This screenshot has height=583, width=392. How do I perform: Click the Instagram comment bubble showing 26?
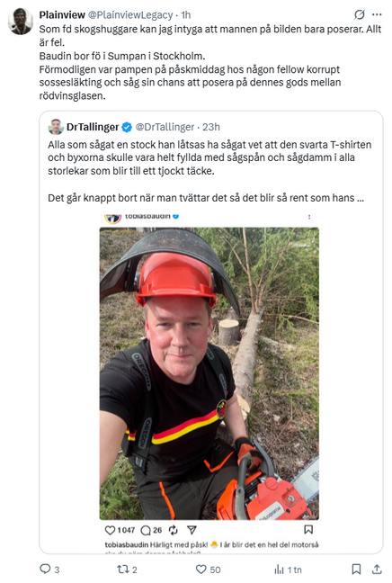click(146, 530)
